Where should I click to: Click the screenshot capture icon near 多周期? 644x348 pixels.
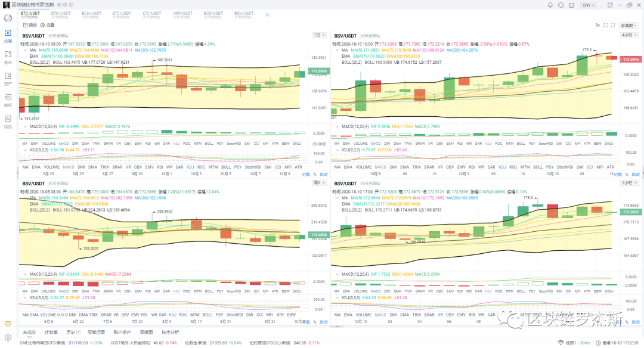coord(612,25)
